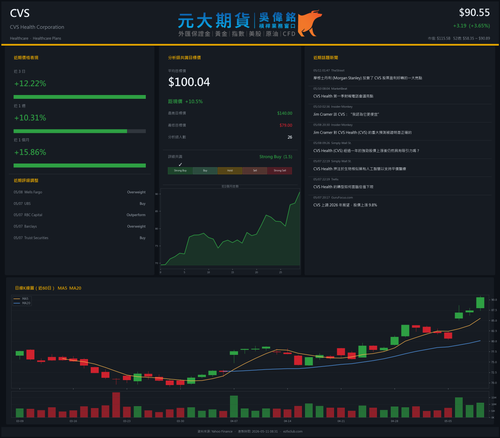The height and width of the screenshot is (438, 500).
Task: Click the tallest red volume bar
Action: 116,405
